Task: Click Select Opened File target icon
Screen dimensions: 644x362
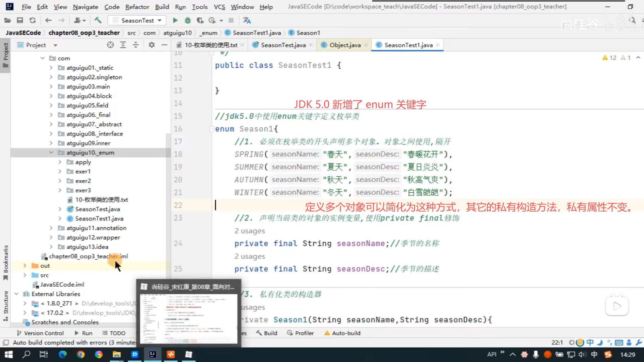Action: [x=110, y=45]
